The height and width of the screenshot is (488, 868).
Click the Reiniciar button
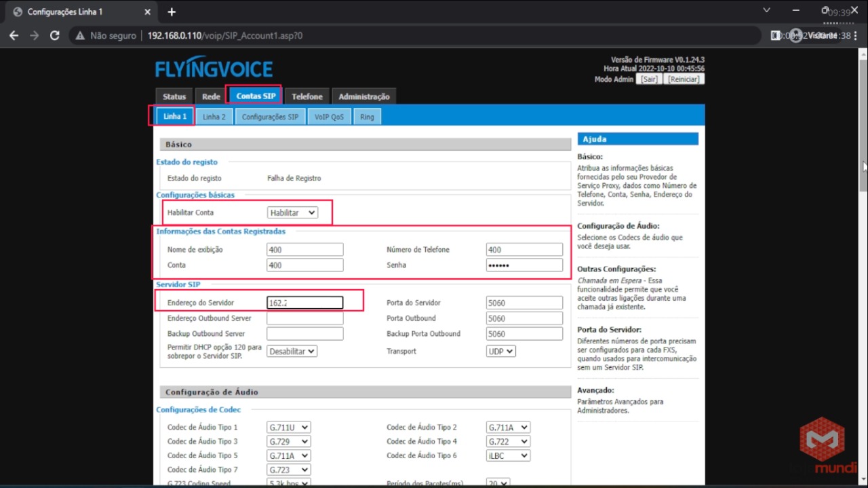683,79
